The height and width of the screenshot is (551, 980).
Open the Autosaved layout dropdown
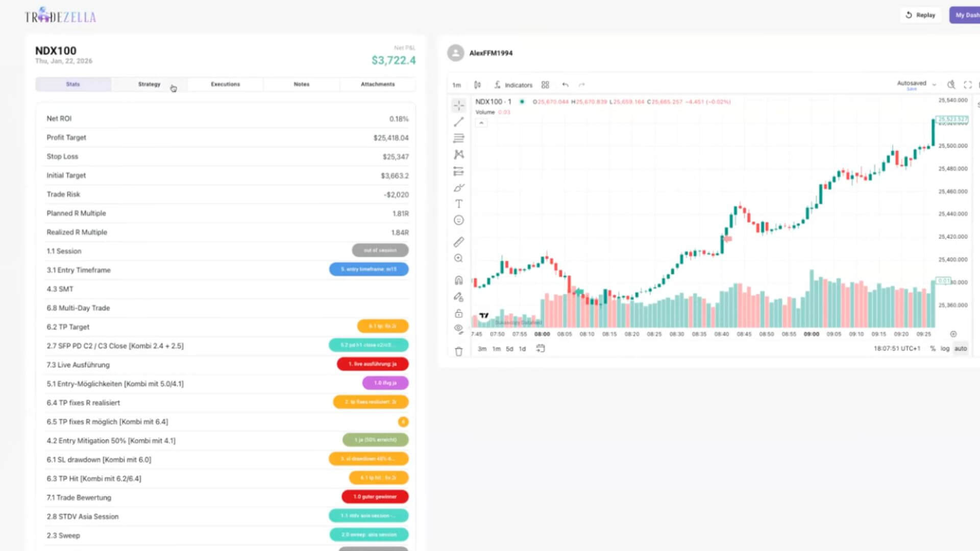(935, 84)
